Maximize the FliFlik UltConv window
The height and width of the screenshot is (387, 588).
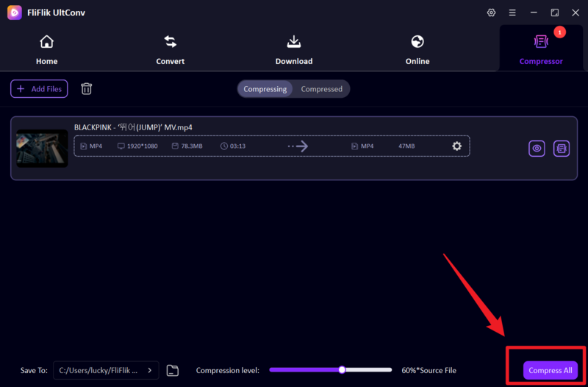(555, 13)
